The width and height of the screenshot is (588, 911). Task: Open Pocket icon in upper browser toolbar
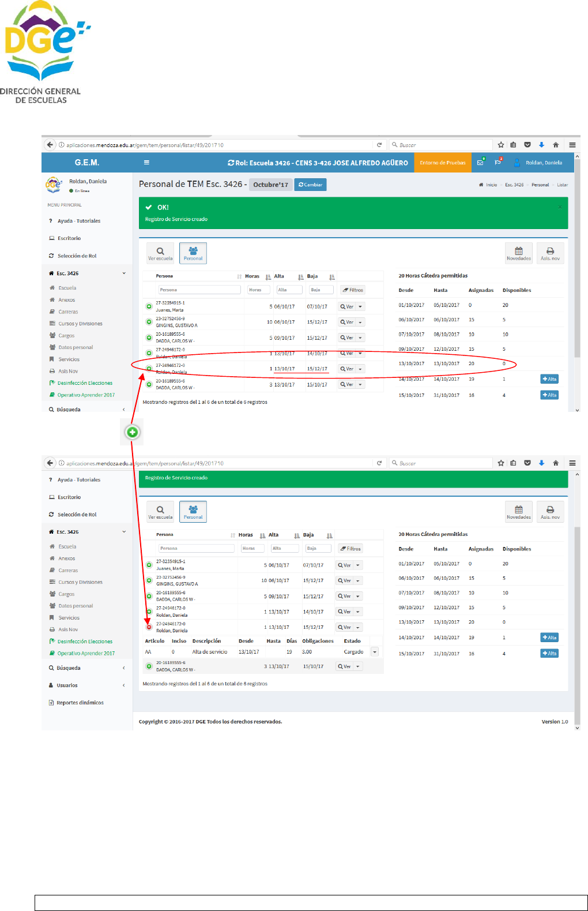click(527, 145)
